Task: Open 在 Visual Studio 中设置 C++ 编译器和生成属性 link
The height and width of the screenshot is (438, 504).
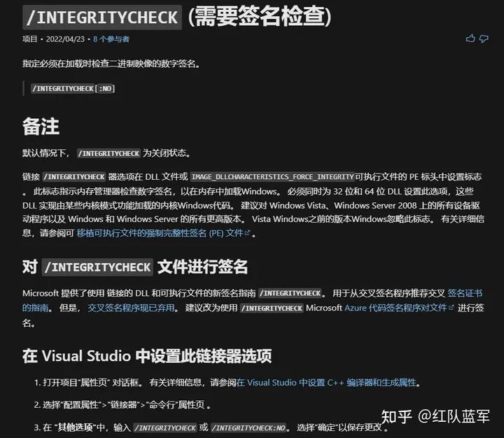Action: (326, 383)
